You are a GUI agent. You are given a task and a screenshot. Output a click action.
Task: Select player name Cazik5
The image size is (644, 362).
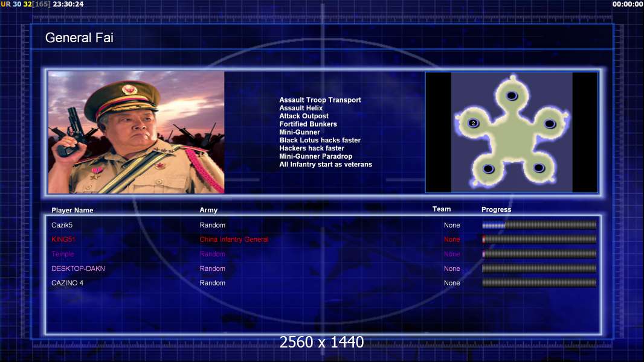click(x=62, y=225)
